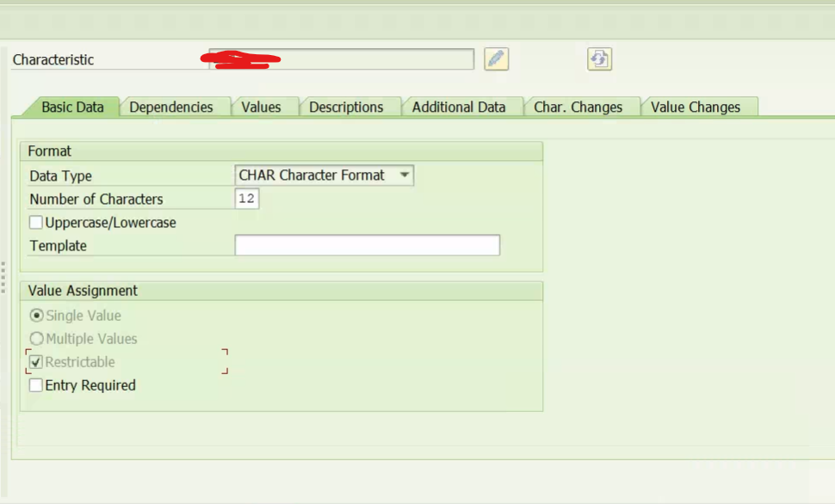835x504 pixels.
Task: Click the Value Assignment section header
Action: [83, 291]
